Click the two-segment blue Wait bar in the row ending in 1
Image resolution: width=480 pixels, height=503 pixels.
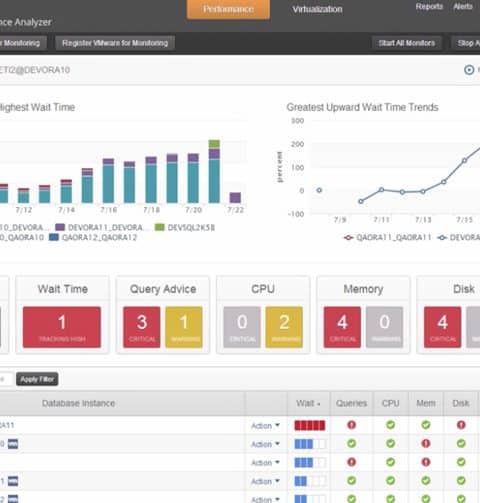pyautogui.click(x=310, y=481)
